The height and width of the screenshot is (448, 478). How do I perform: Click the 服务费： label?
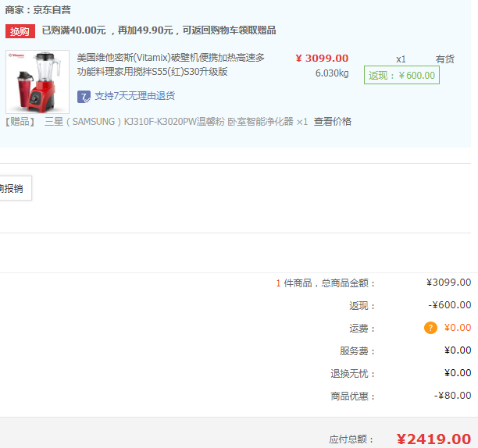(357, 351)
